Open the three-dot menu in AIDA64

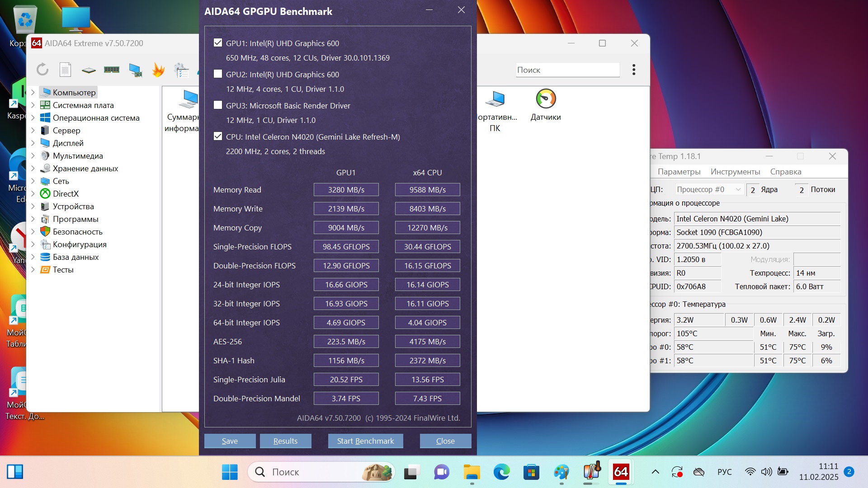click(x=634, y=70)
